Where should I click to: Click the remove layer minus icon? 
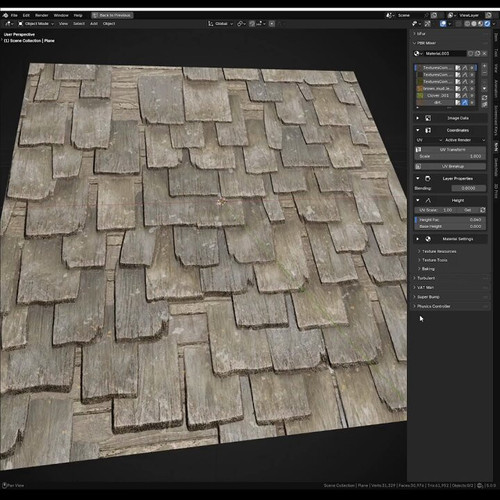(484, 72)
